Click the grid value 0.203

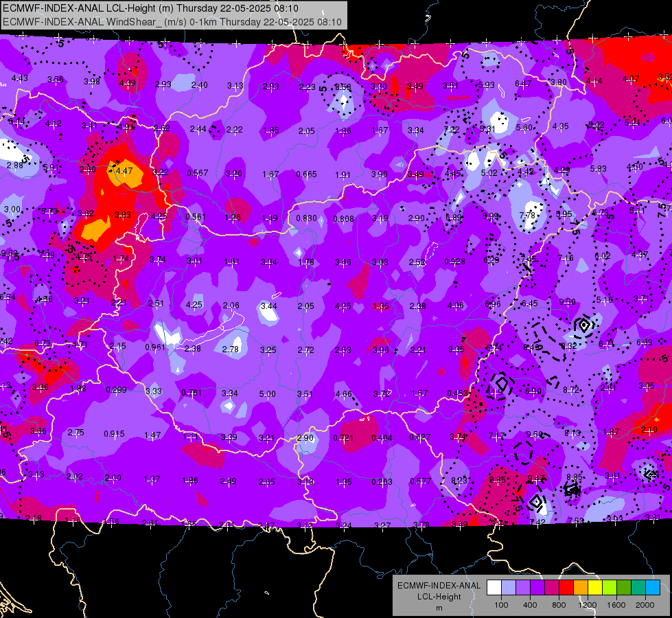click(x=382, y=481)
